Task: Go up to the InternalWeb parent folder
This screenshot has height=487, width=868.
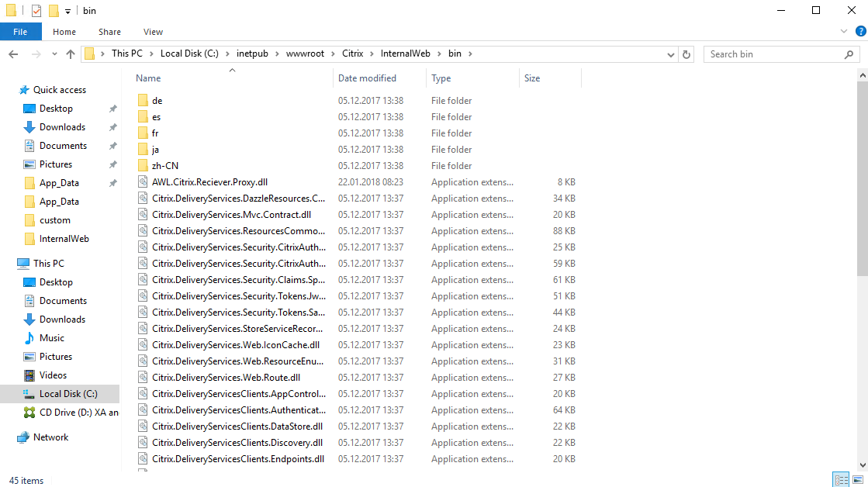Action: click(71, 54)
